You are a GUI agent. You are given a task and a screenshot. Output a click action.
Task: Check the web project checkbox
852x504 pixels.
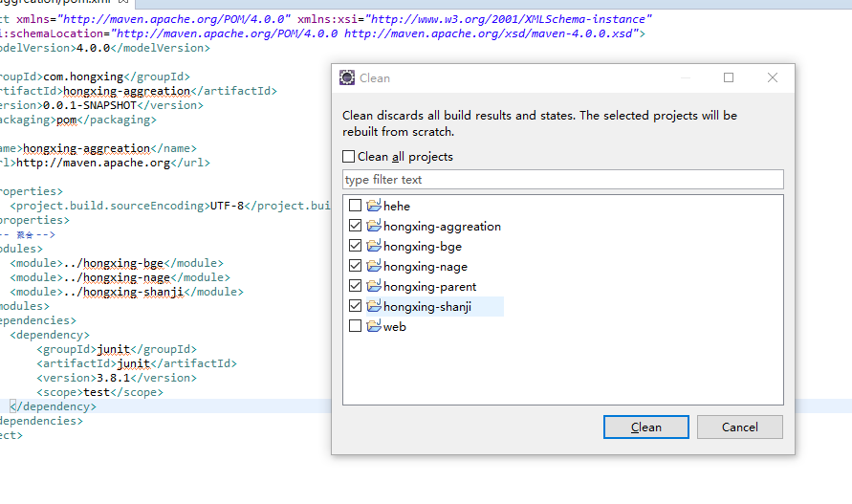[x=355, y=326]
